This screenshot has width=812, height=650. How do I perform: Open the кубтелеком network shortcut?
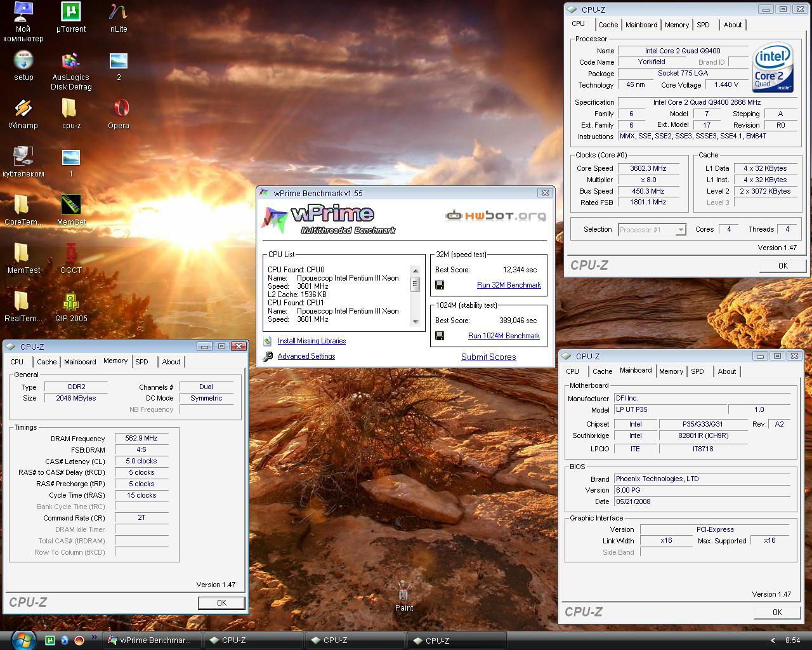click(x=23, y=162)
